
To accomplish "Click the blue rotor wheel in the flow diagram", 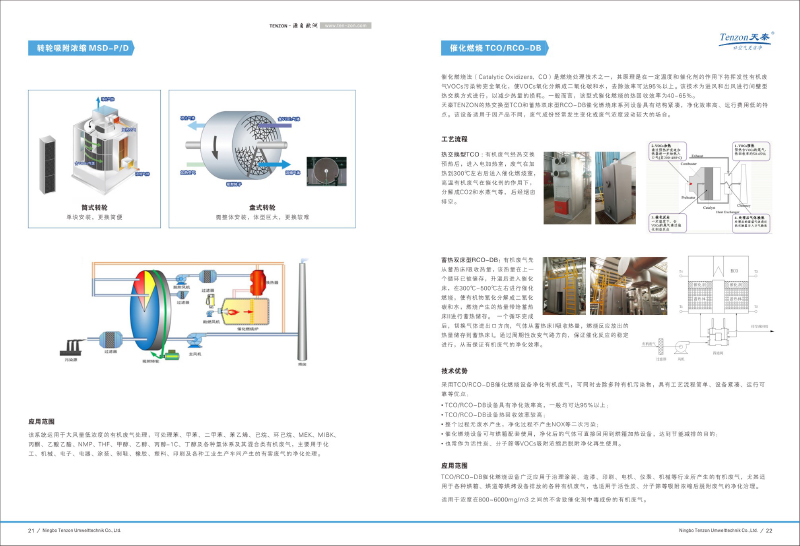I will 149,310.
